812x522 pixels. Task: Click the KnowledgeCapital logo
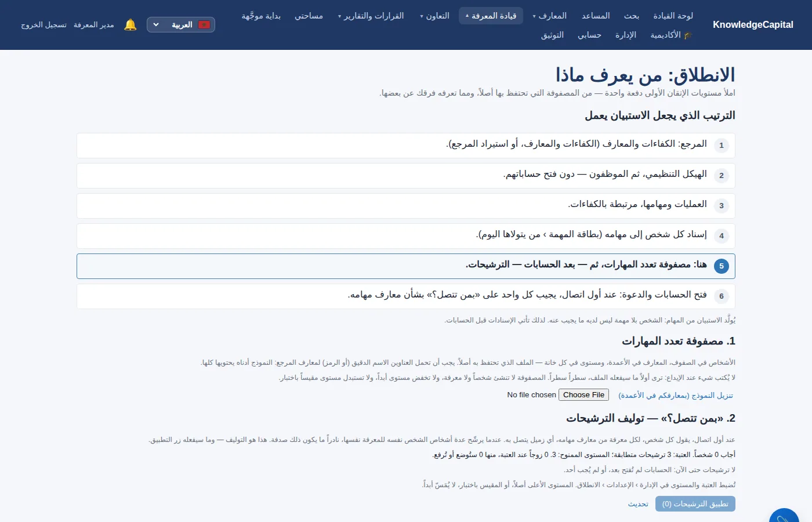(753, 25)
